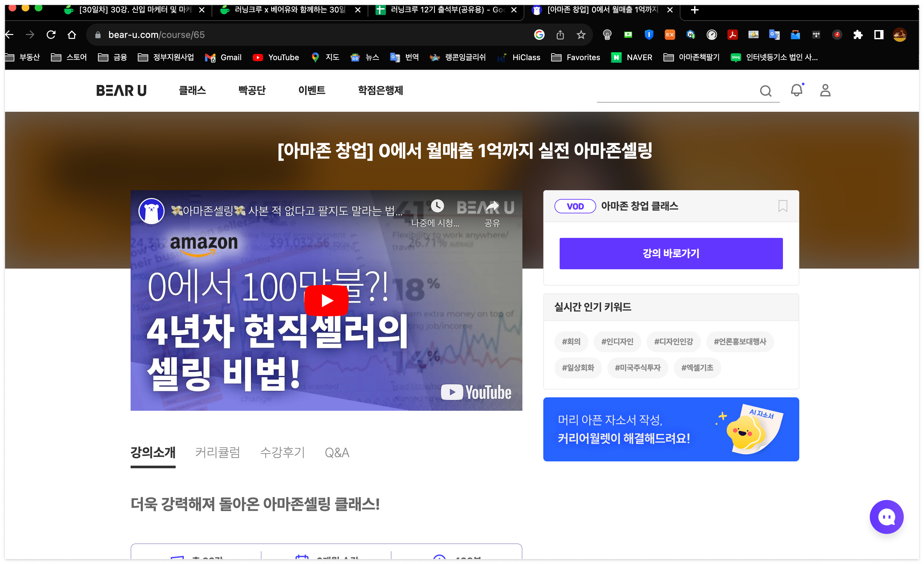Click the site search input field
Screen dimensions: 924x564
pyautogui.click(x=675, y=91)
